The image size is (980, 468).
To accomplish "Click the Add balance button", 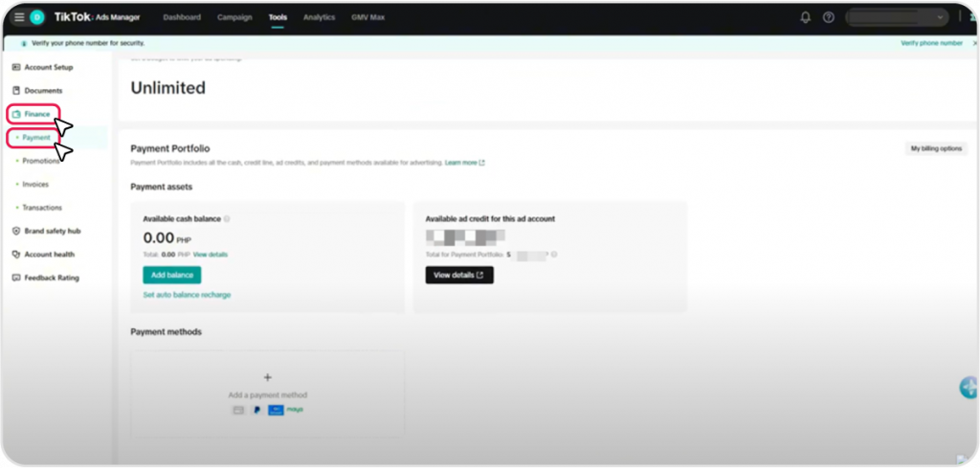I will (172, 275).
